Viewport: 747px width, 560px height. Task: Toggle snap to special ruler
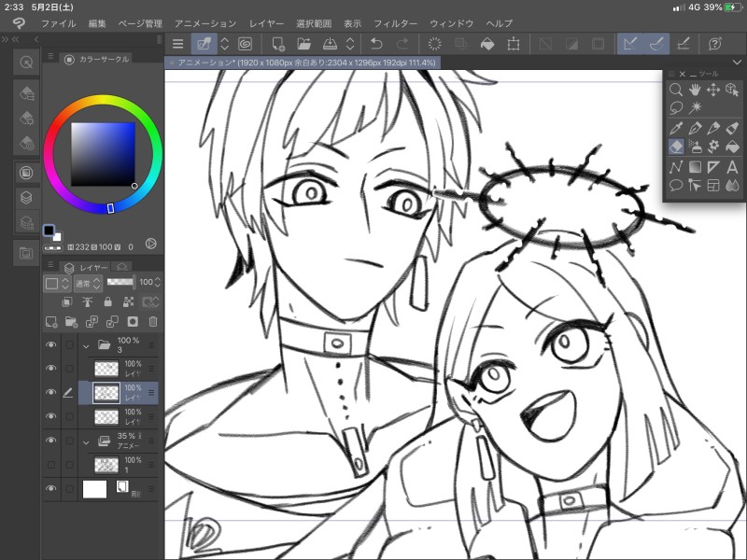point(657,44)
